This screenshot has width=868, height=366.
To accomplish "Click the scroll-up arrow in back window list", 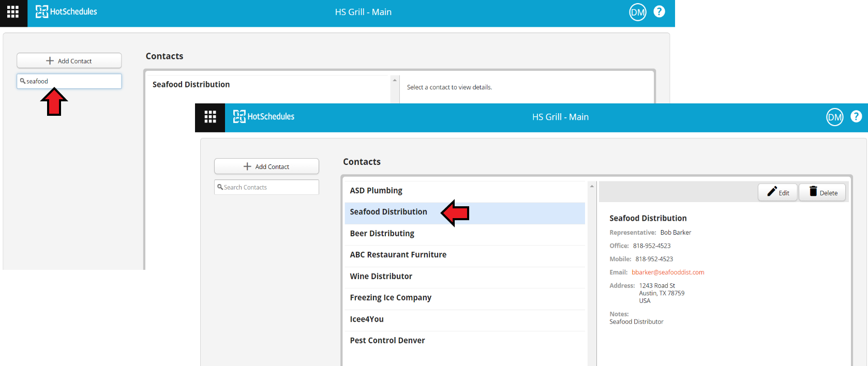I will click(395, 80).
